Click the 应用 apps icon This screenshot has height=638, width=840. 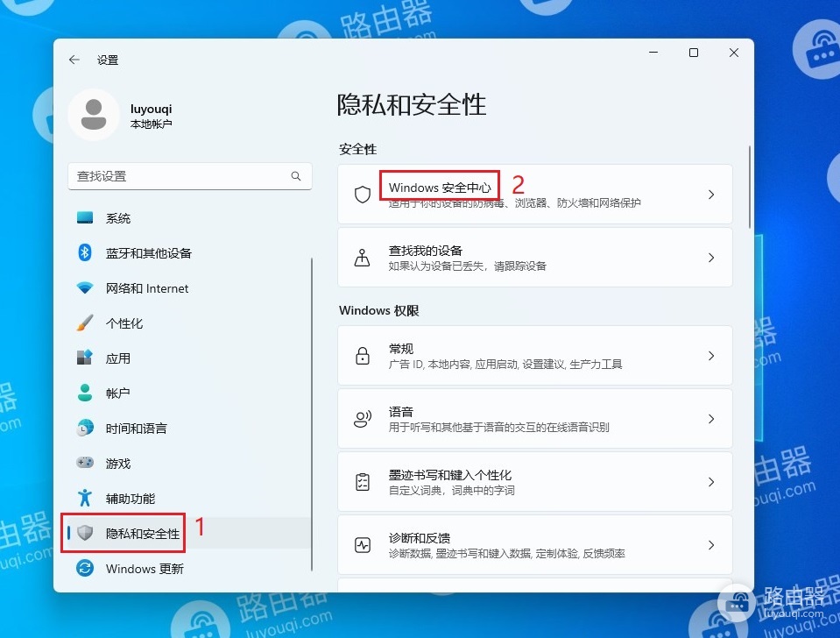[85, 358]
